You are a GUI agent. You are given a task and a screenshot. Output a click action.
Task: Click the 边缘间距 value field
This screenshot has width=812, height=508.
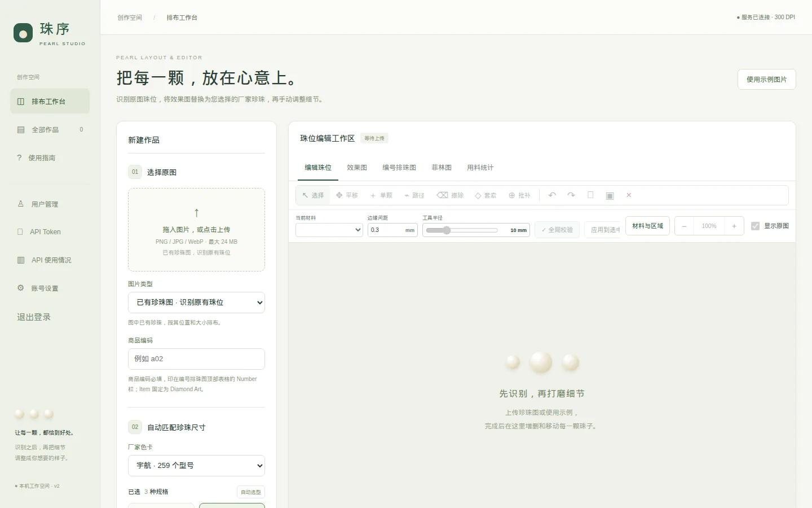click(x=392, y=230)
